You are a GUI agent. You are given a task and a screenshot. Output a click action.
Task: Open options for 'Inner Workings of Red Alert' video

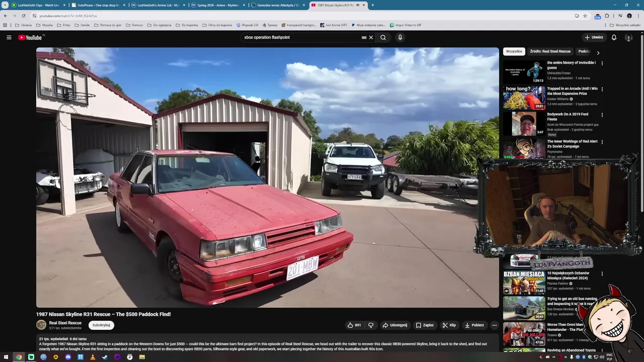(x=602, y=142)
